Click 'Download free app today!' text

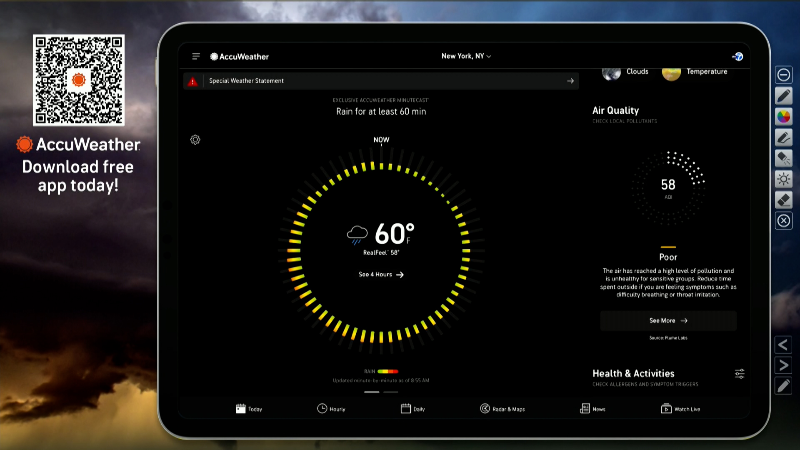tap(78, 176)
